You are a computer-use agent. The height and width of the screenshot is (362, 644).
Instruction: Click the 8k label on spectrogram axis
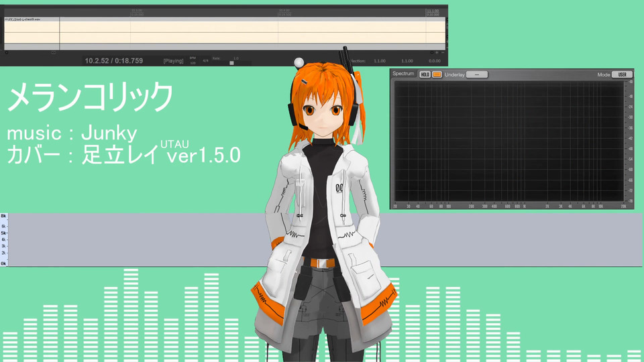[x=3, y=216]
